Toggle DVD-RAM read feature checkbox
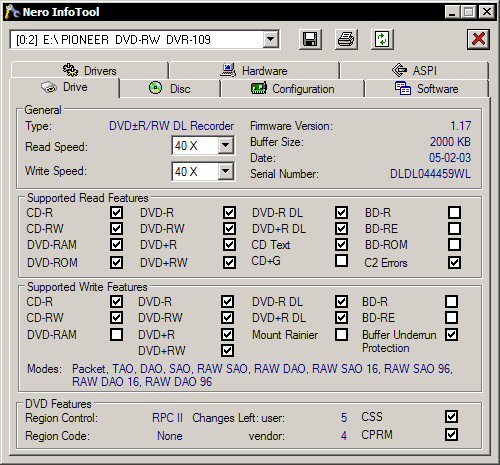 [x=116, y=244]
